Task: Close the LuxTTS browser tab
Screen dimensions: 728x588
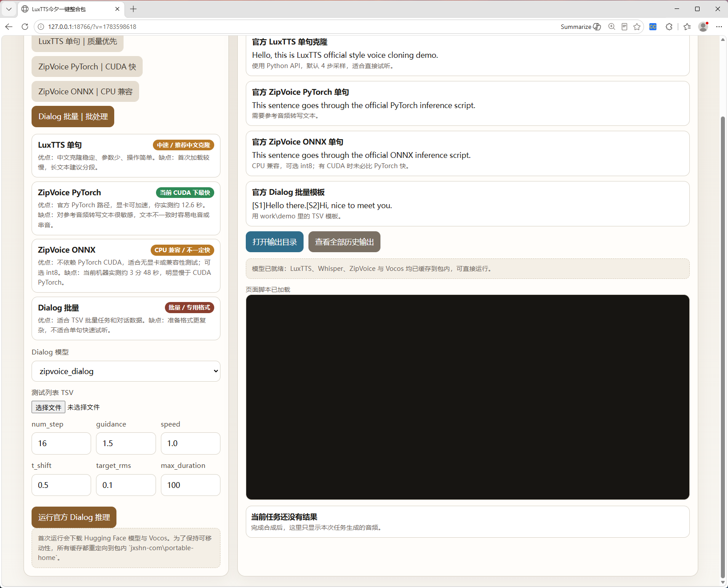Action: pos(117,9)
